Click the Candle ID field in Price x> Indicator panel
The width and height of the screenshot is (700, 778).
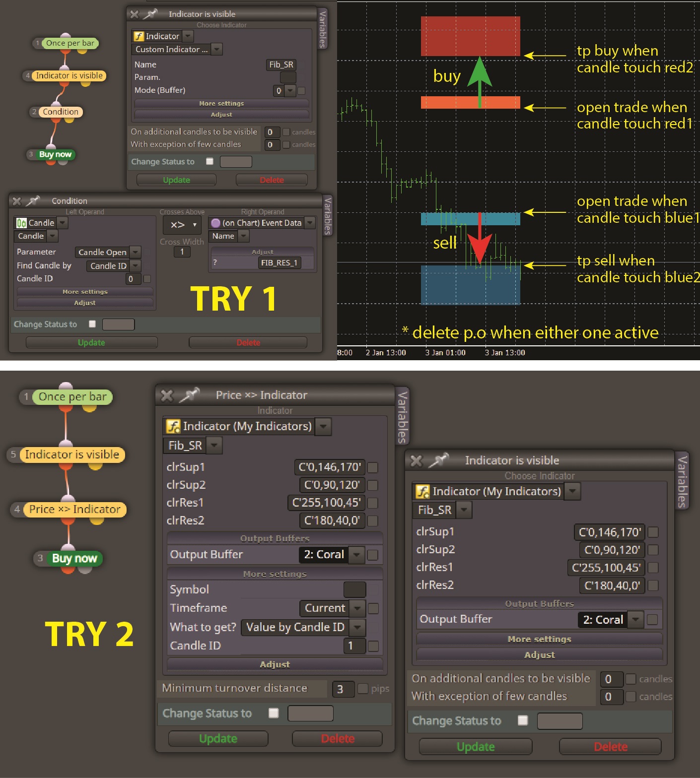click(354, 646)
